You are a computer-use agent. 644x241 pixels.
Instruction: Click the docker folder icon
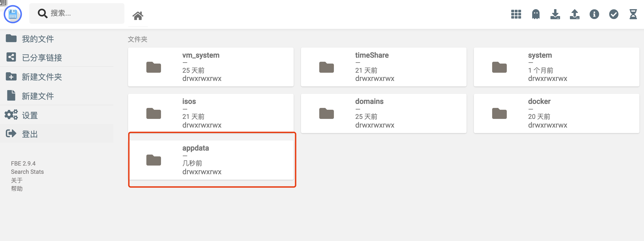tap(499, 113)
